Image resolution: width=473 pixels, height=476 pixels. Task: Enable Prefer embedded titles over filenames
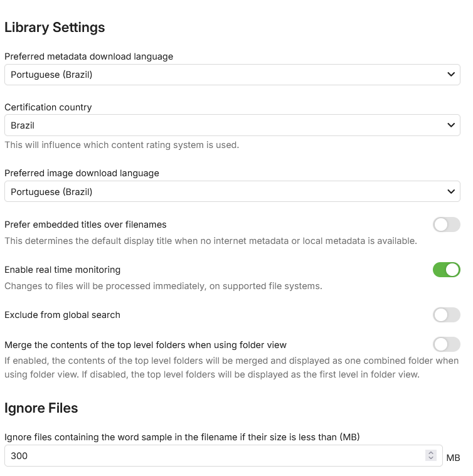pos(446,225)
